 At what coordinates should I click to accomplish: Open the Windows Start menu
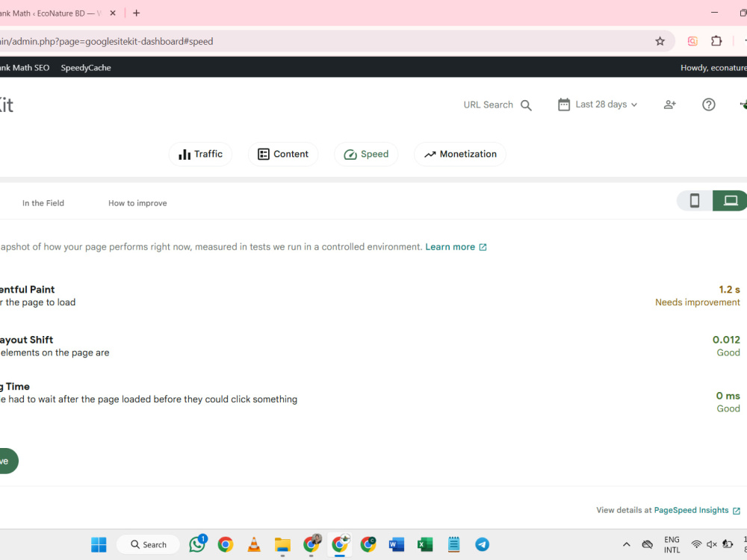(99, 544)
